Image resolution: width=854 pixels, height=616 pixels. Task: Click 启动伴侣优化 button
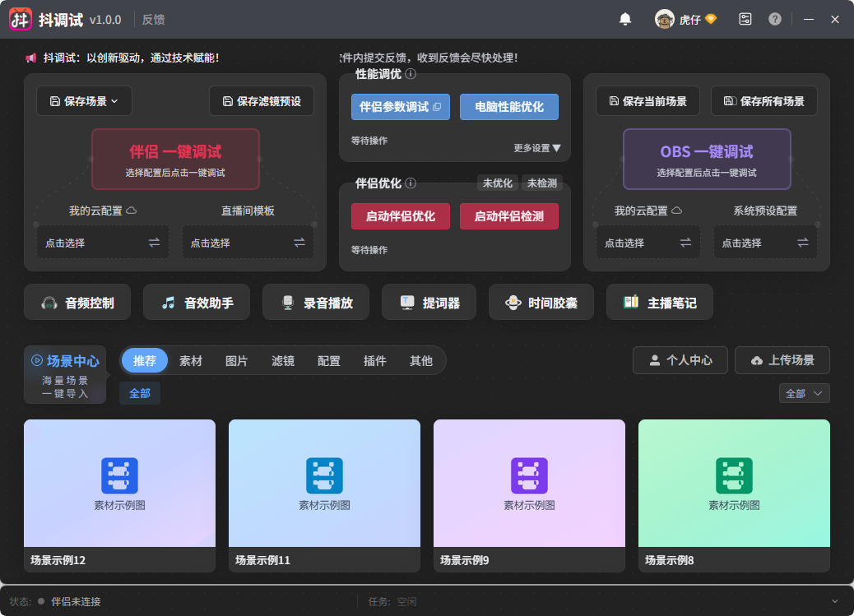[401, 216]
